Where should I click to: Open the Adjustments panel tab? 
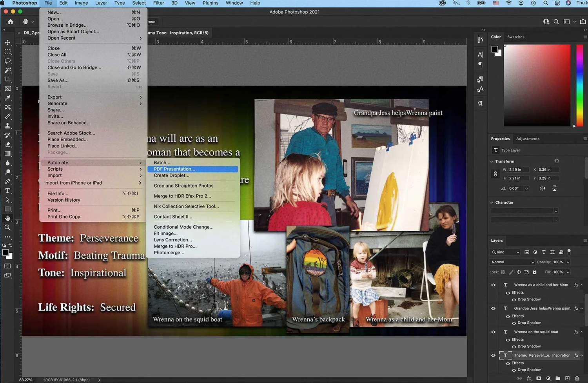(x=528, y=139)
